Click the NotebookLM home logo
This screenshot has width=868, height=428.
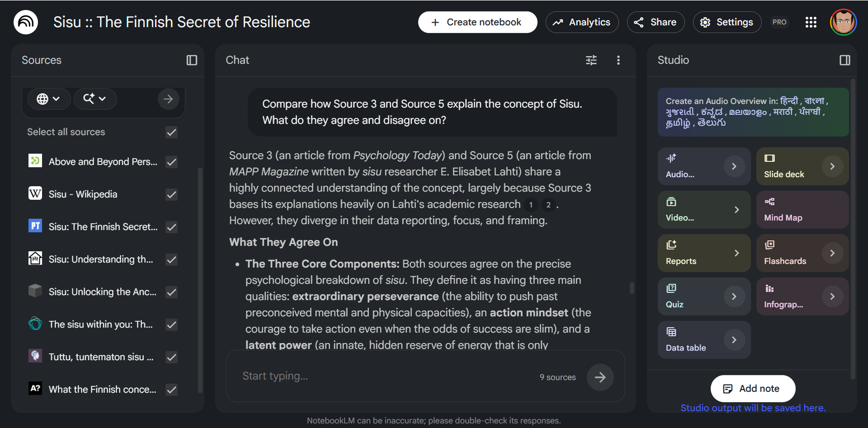click(26, 22)
